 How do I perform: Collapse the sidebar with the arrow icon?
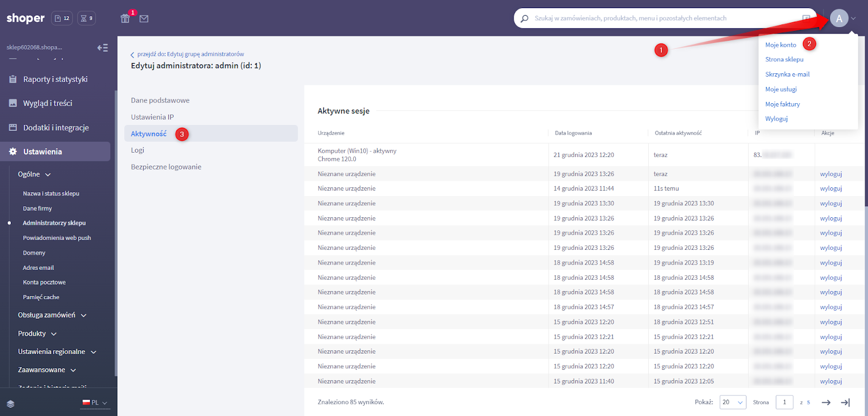pyautogui.click(x=103, y=48)
